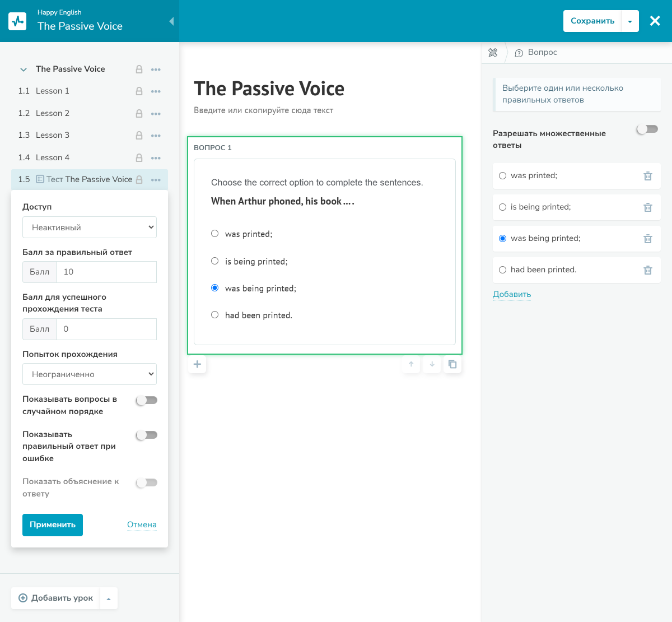Delete the 'was printed;' answer option

pos(648,176)
